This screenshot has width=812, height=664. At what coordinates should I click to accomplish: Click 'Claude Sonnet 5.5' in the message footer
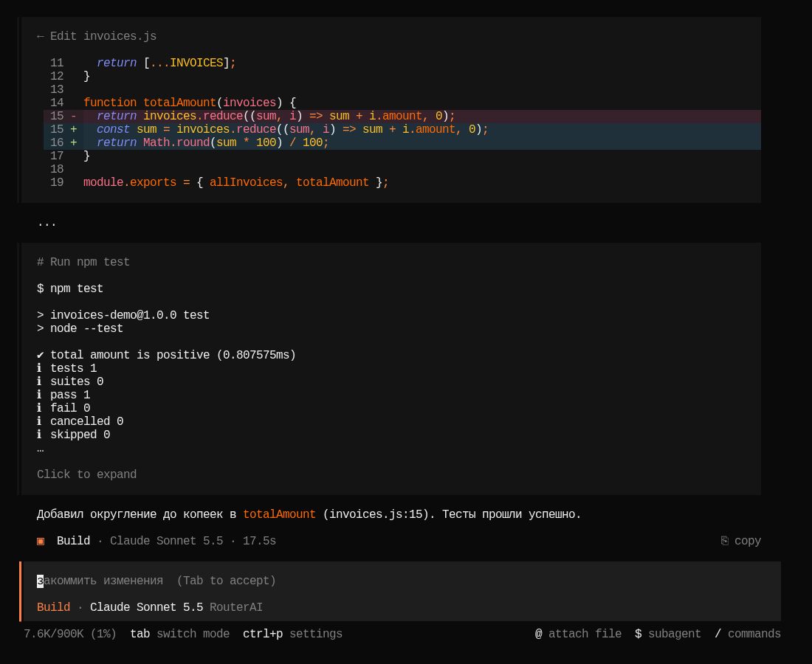(x=166, y=541)
